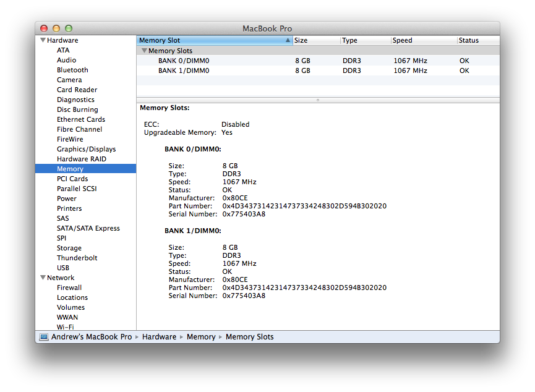Viewport: 535px width, 392px height.
Task: Sort by the Status column header
Action: [478, 40]
